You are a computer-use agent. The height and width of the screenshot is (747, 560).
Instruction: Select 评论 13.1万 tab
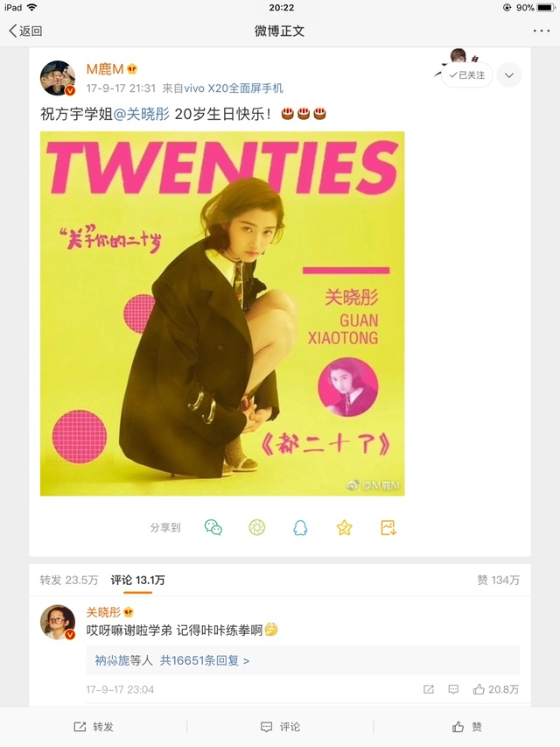tap(137, 580)
